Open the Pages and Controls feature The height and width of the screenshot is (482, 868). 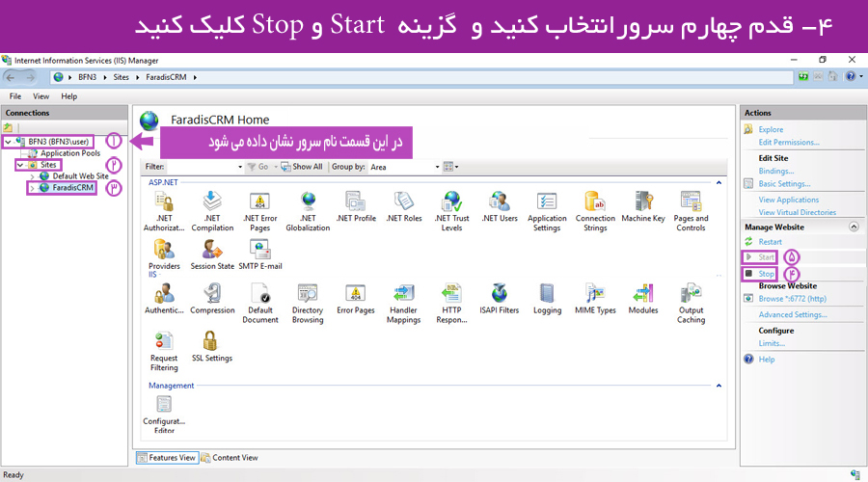(x=691, y=211)
